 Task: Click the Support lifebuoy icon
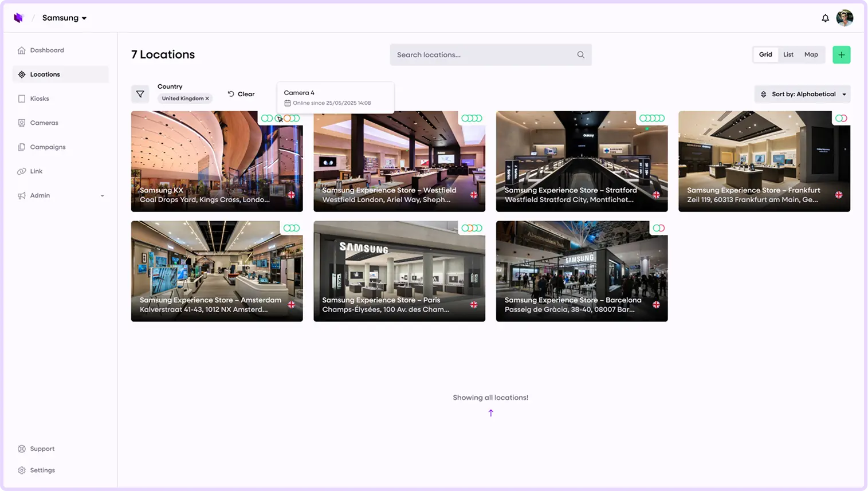point(22,449)
